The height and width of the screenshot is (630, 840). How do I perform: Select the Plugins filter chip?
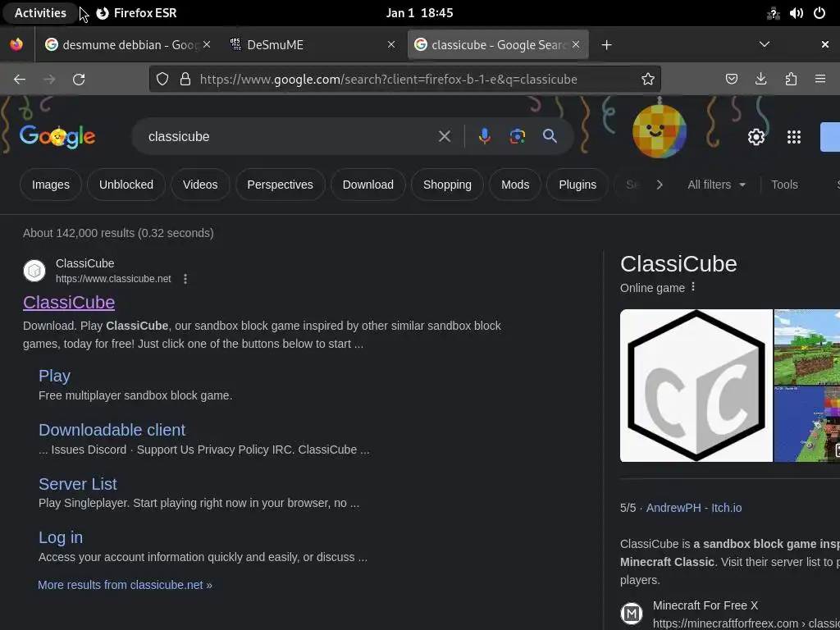click(577, 185)
